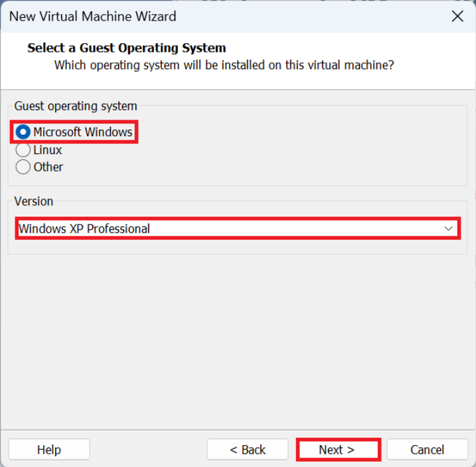Image resolution: width=476 pixels, height=467 pixels.
Task: Cancel the New Virtual Machine Wizard
Action: 427,449
